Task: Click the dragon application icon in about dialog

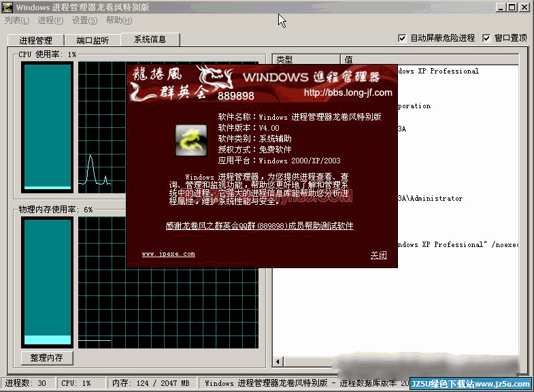Action: (x=191, y=140)
